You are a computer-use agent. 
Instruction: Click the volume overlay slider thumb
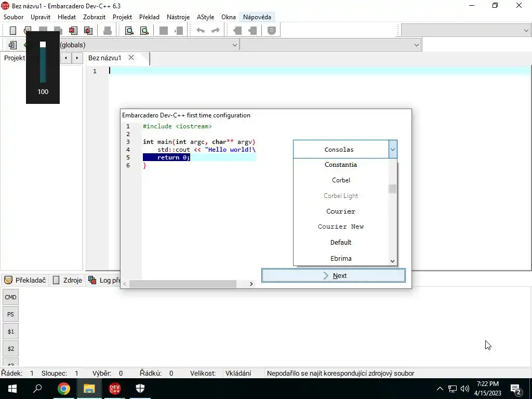(43, 45)
